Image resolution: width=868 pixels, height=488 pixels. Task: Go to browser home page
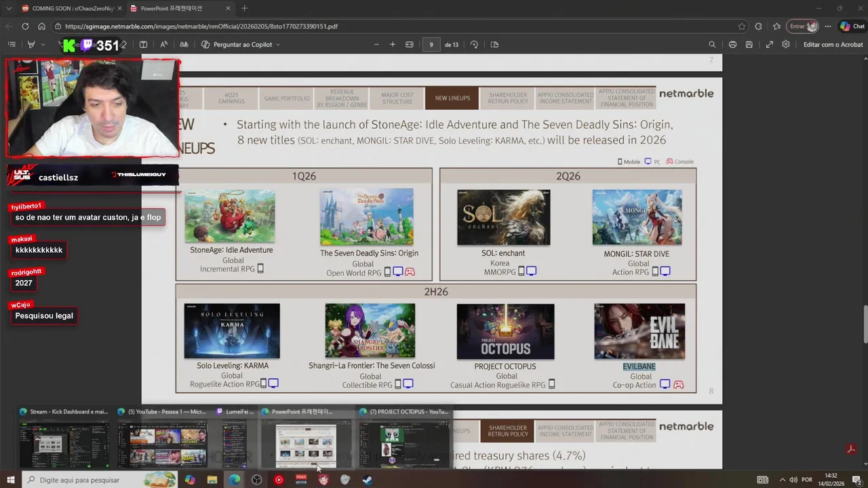41,26
